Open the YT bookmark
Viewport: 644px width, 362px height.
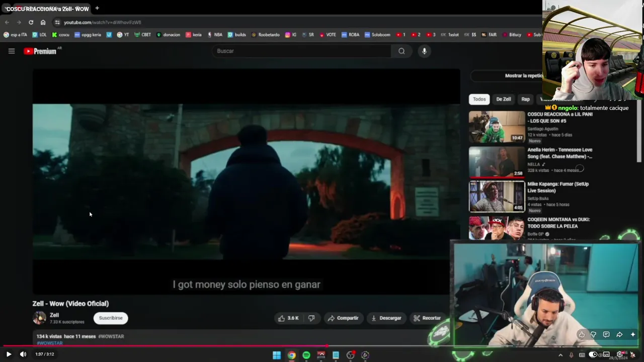[123, 35]
